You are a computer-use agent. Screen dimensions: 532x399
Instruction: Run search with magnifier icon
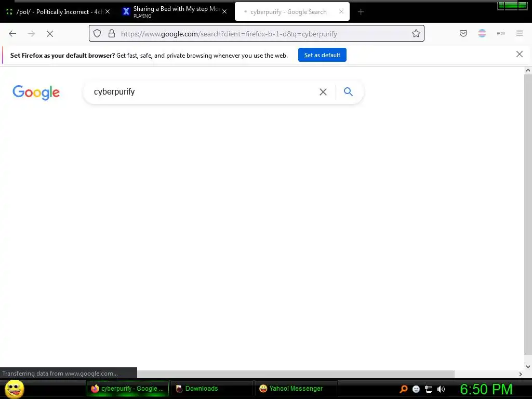pyautogui.click(x=348, y=91)
